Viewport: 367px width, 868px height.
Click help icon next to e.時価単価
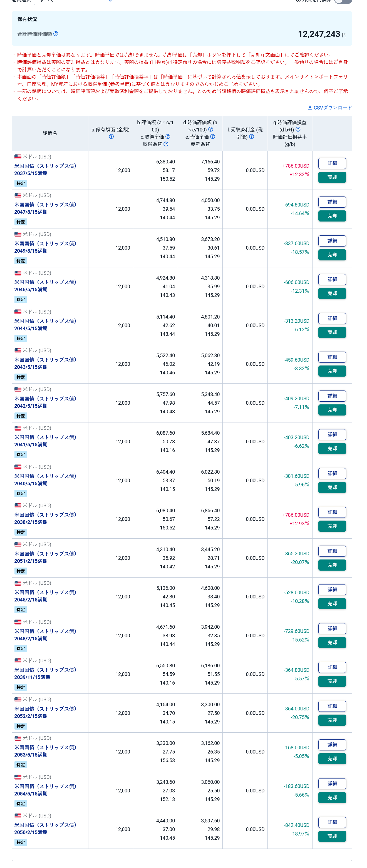coord(213,136)
